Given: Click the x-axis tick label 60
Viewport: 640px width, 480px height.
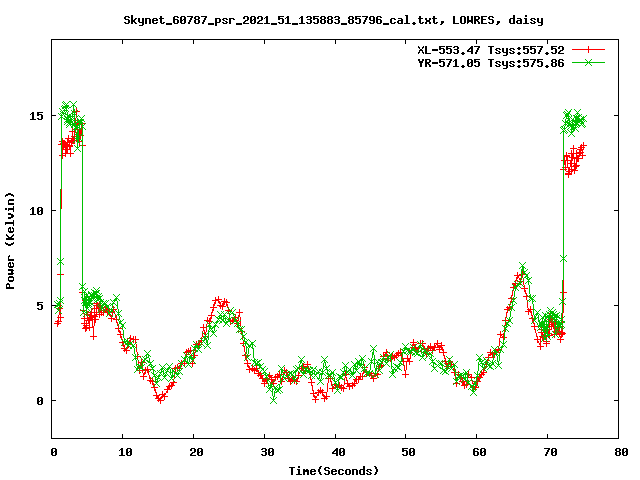Looking at the screenshot, I should coord(479,452).
